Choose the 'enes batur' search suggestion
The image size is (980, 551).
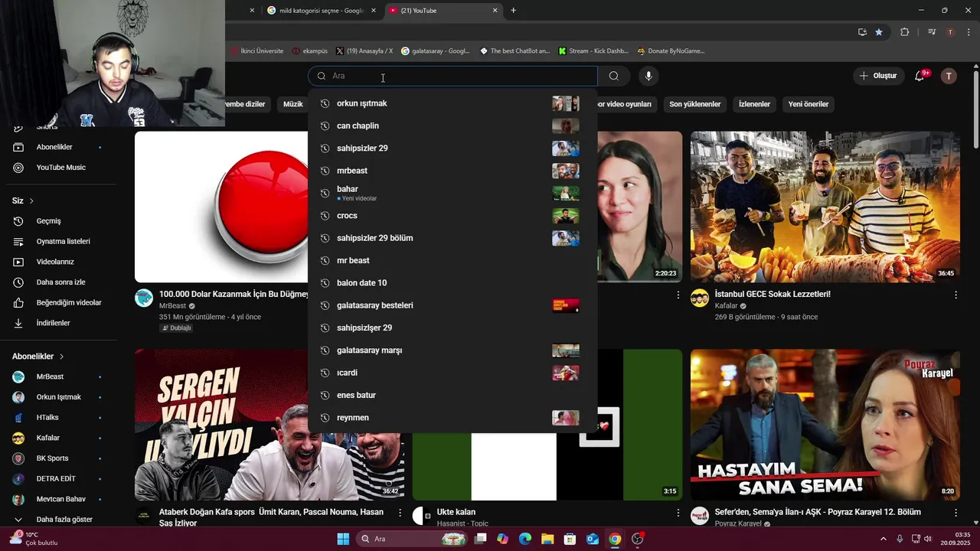point(452,395)
